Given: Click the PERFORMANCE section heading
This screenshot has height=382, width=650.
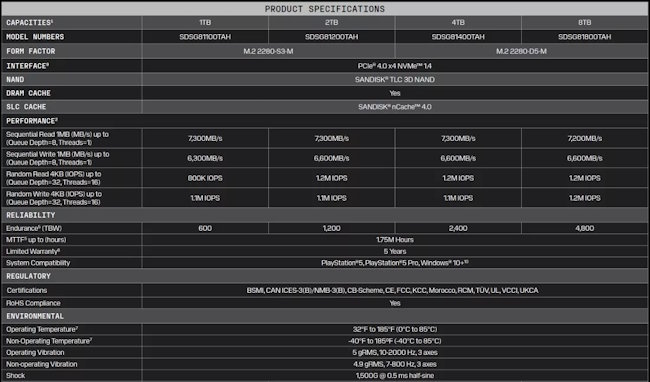Looking at the screenshot, I should point(32,121).
